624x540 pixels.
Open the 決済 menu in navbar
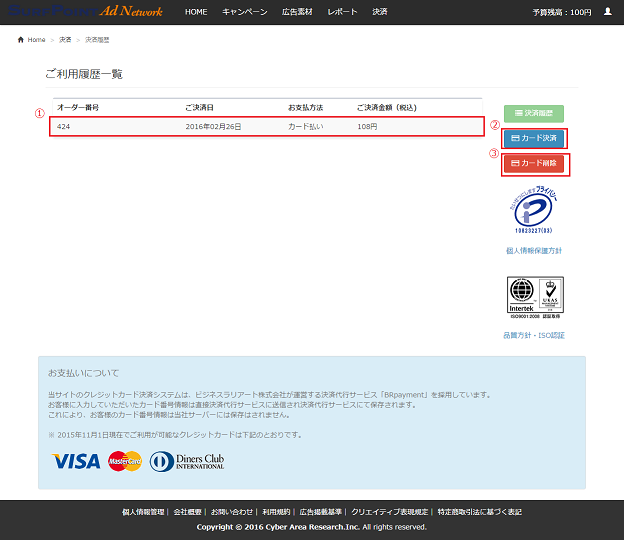point(380,12)
